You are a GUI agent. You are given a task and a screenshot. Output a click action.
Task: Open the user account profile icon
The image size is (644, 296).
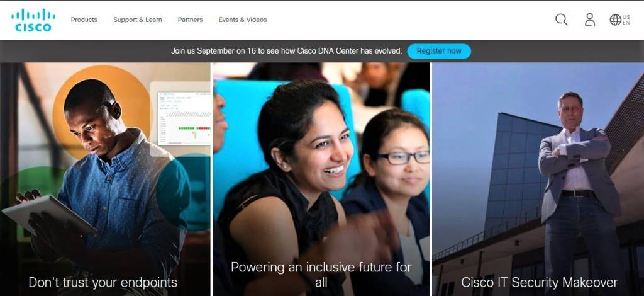point(590,20)
